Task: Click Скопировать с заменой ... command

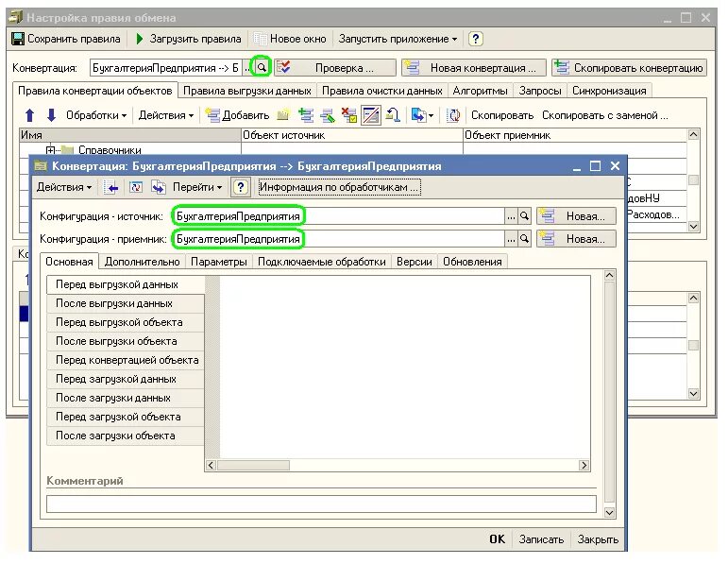Action: pyautogui.click(x=604, y=115)
